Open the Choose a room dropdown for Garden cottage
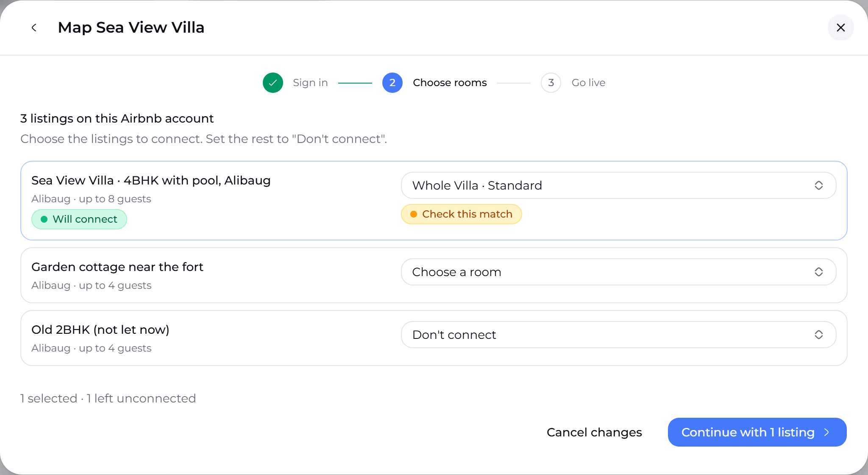 618,272
